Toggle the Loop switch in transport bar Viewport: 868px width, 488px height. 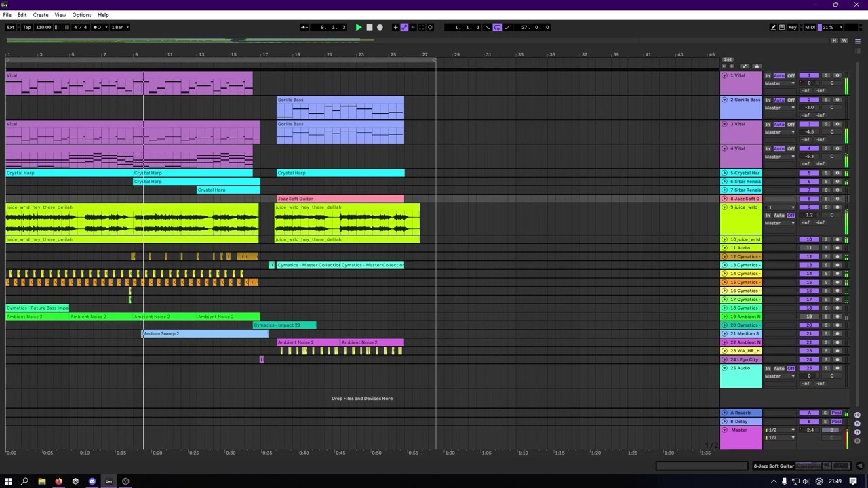pos(497,27)
